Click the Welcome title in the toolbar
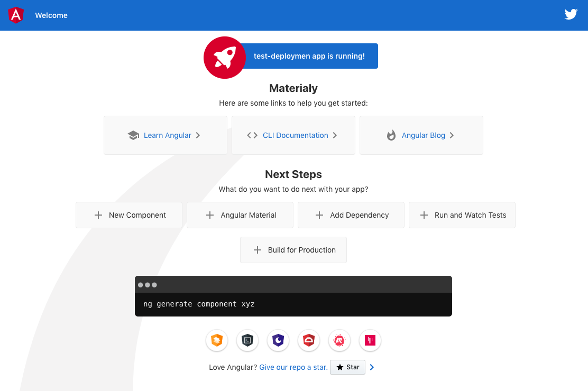 pyautogui.click(x=51, y=15)
